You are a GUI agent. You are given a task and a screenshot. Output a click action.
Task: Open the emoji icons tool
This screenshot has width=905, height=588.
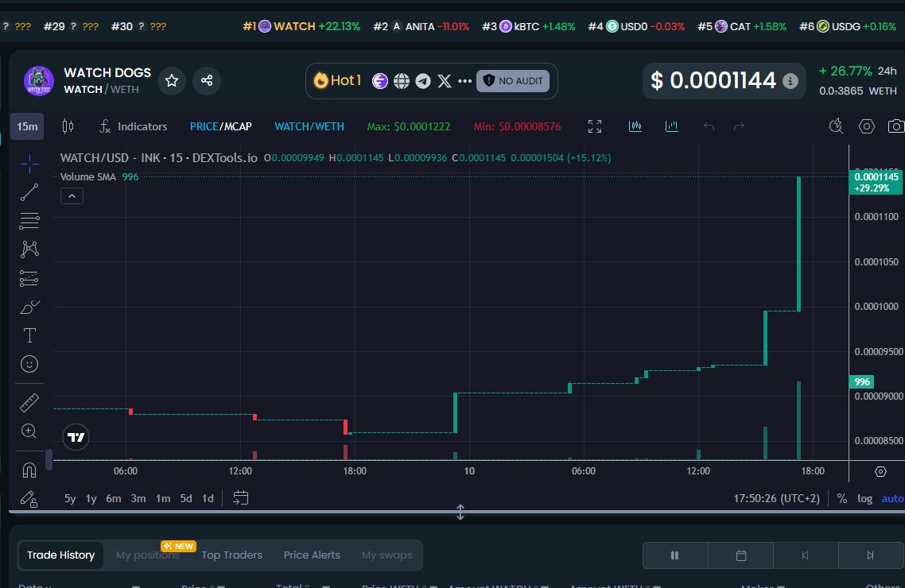tap(29, 365)
